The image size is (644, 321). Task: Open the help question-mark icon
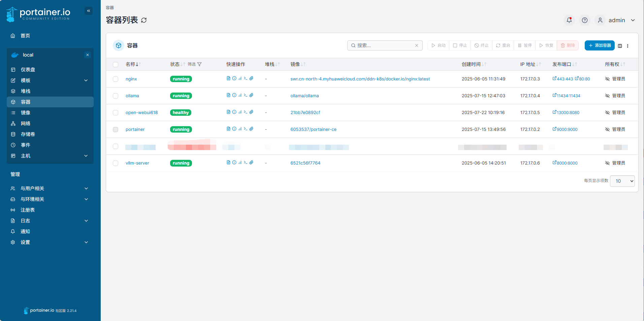click(585, 20)
